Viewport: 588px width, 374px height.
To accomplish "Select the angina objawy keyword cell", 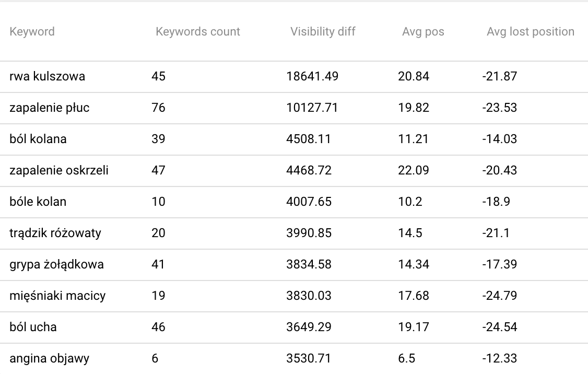I will pyautogui.click(x=49, y=358).
